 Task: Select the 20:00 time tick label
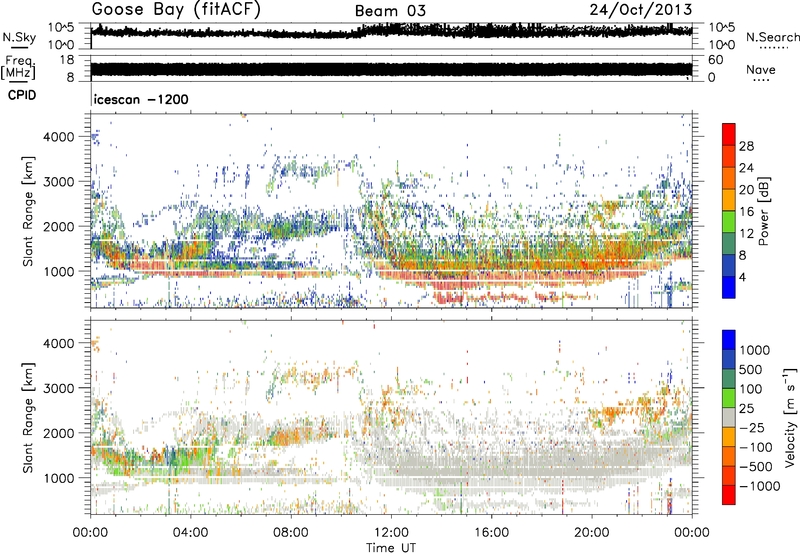592,533
